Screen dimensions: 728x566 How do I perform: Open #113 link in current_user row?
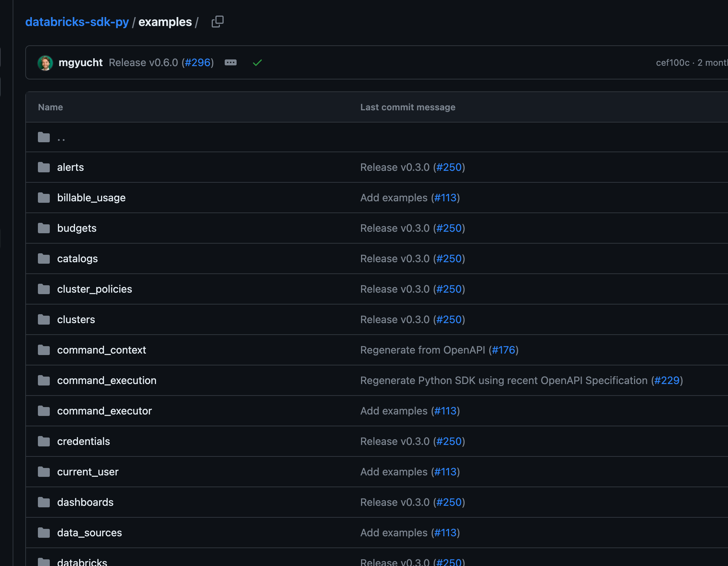[x=446, y=472]
